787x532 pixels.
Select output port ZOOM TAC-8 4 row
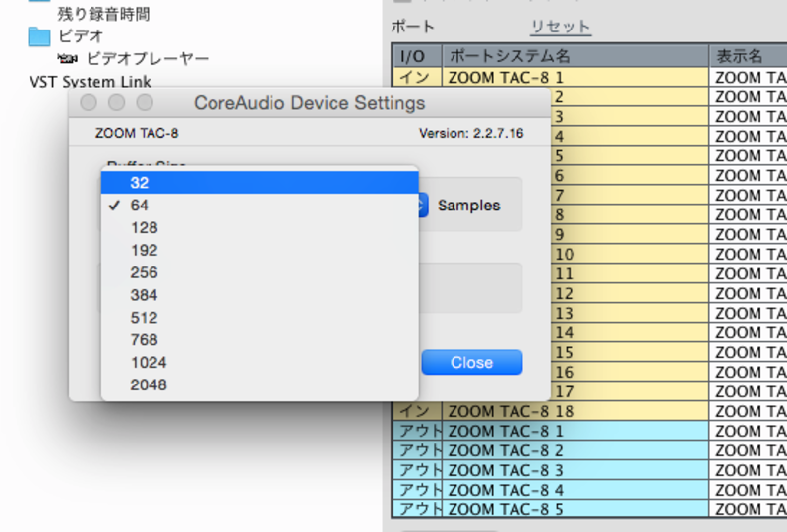(589, 490)
